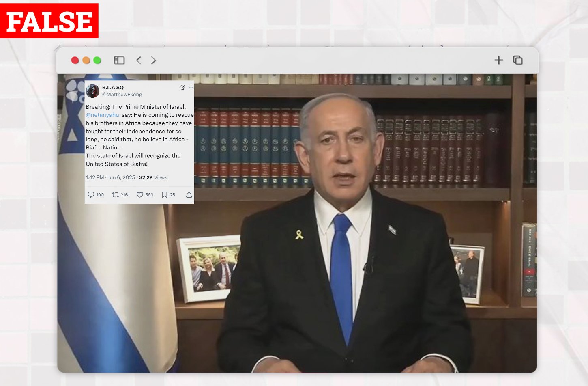Open the B.L.A SQ display name
This screenshot has width=588, height=386.
tap(113, 88)
